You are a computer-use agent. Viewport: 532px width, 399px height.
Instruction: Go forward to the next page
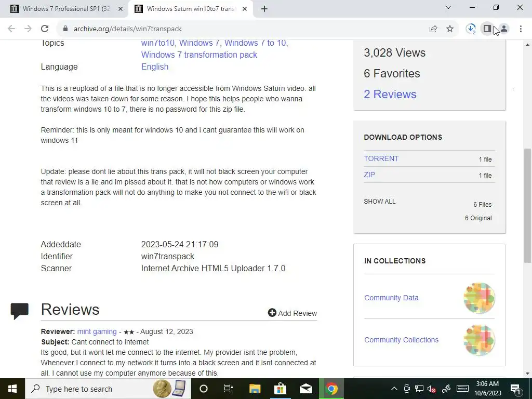(x=28, y=29)
